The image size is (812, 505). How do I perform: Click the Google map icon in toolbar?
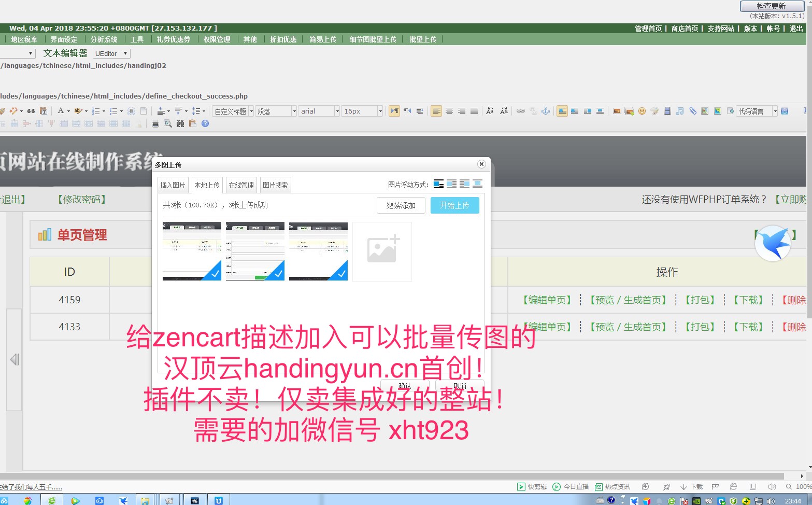tap(718, 111)
